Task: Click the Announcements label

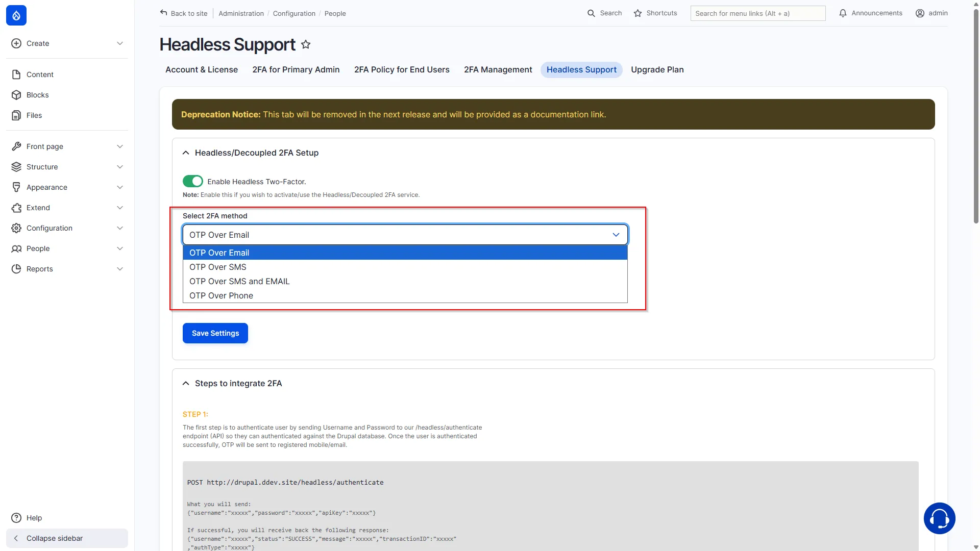Action: pos(876,13)
